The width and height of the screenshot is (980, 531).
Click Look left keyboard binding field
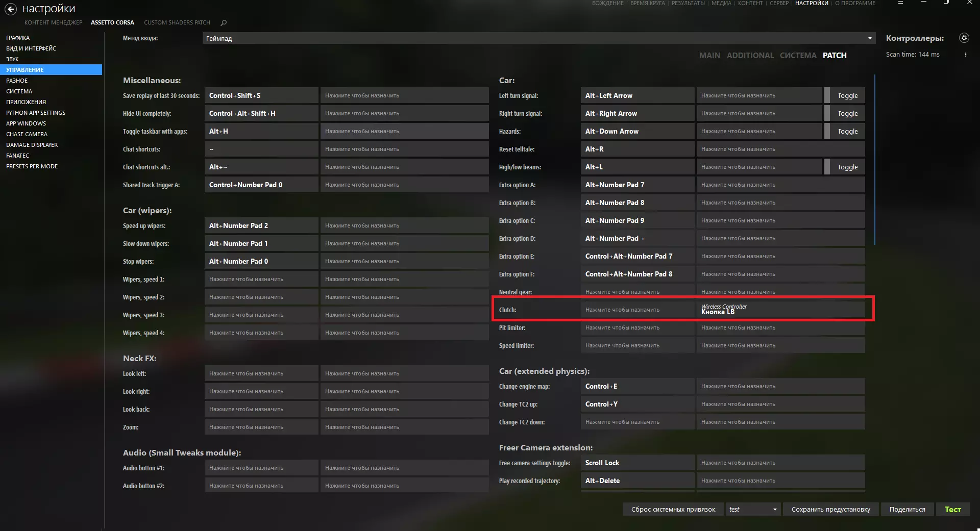coord(261,373)
